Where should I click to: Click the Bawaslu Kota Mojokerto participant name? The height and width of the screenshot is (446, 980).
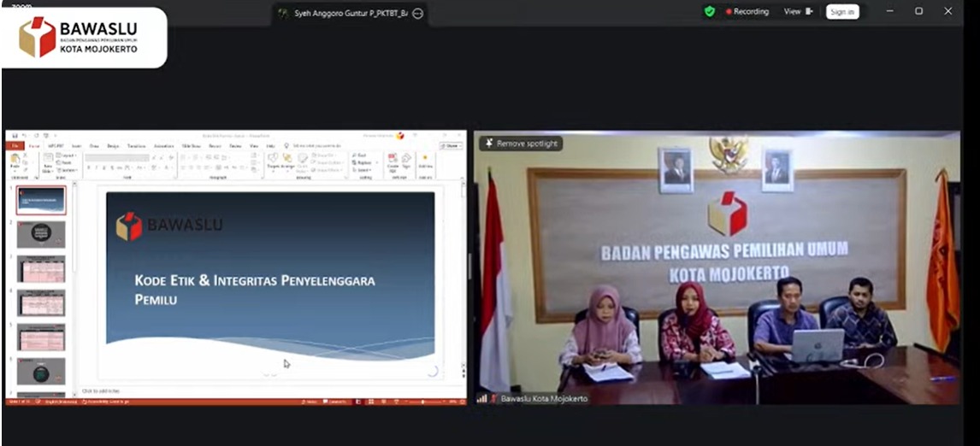[x=545, y=398]
